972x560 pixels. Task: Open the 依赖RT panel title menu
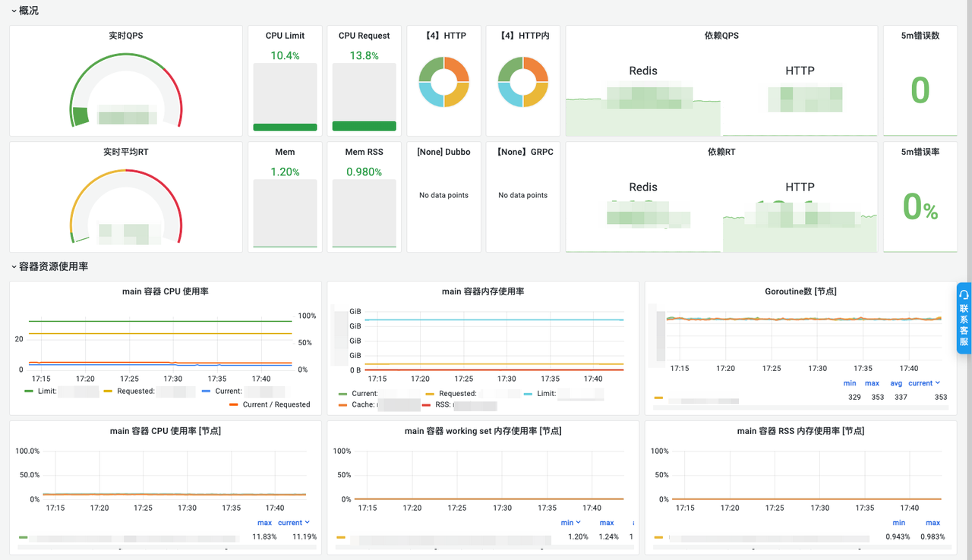(721, 152)
